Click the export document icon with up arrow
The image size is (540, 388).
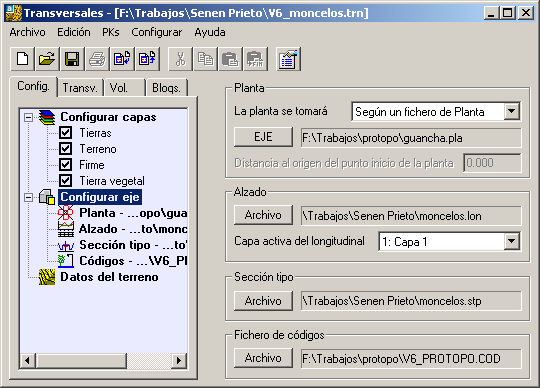tap(147, 59)
